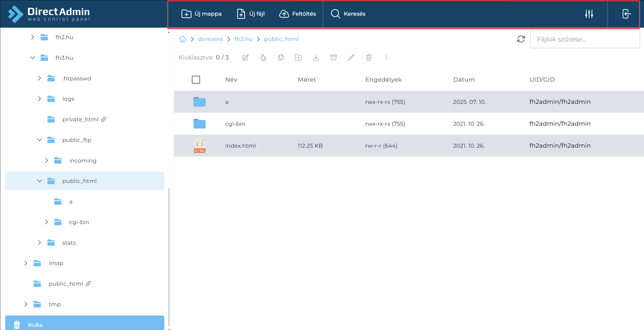Screen dimensions: 644x330
Task: Expand the fh2.hu tree node
Action: point(33,37)
